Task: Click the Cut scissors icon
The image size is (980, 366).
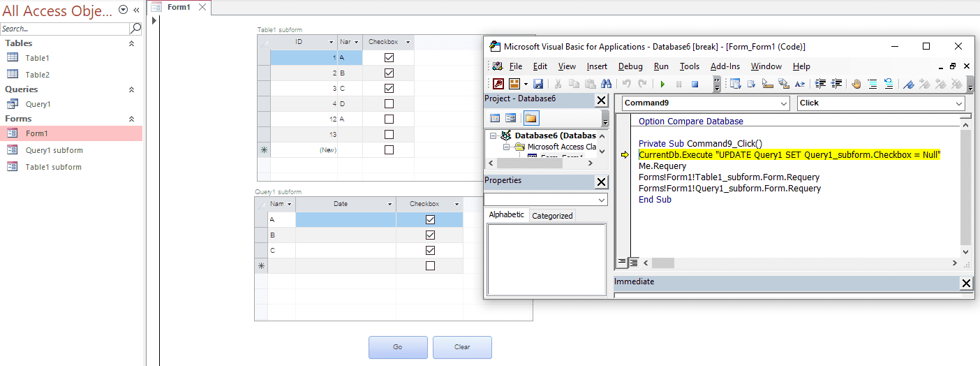Action: point(558,84)
